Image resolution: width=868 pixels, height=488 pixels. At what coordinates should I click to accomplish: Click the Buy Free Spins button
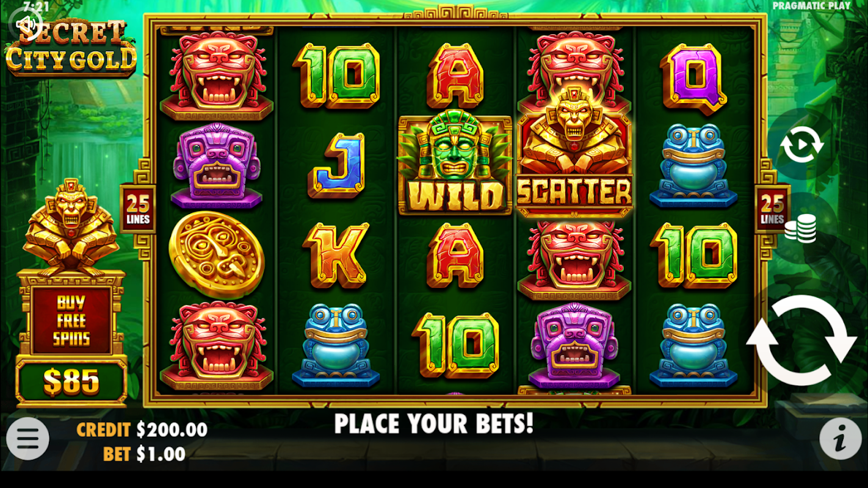tap(72, 321)
